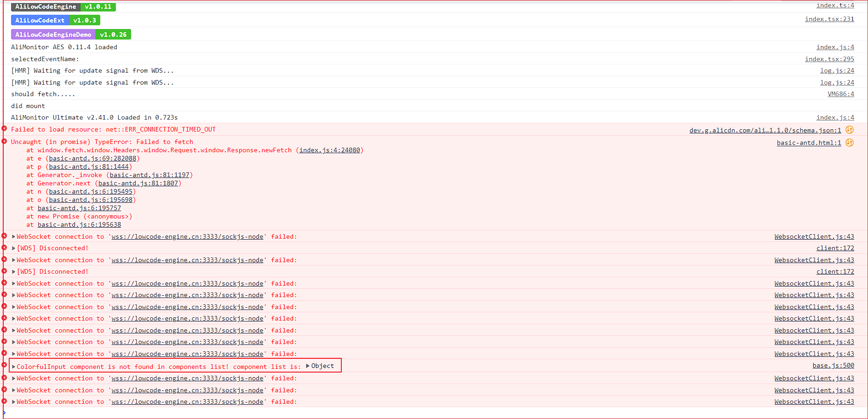Open the VM686:4 source link
868x419 pixels.
click(840, 93)
